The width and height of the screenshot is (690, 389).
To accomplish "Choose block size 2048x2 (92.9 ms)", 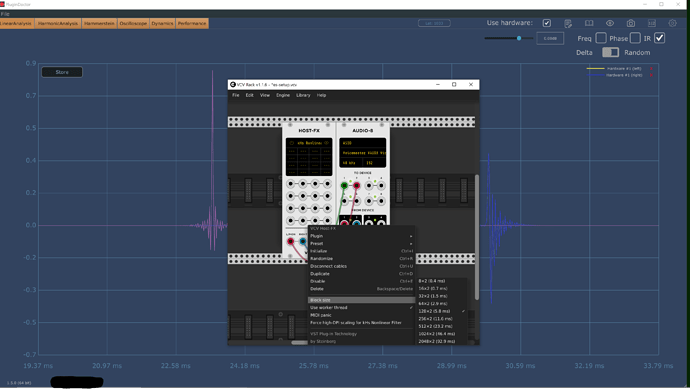I will click(441, 341).
